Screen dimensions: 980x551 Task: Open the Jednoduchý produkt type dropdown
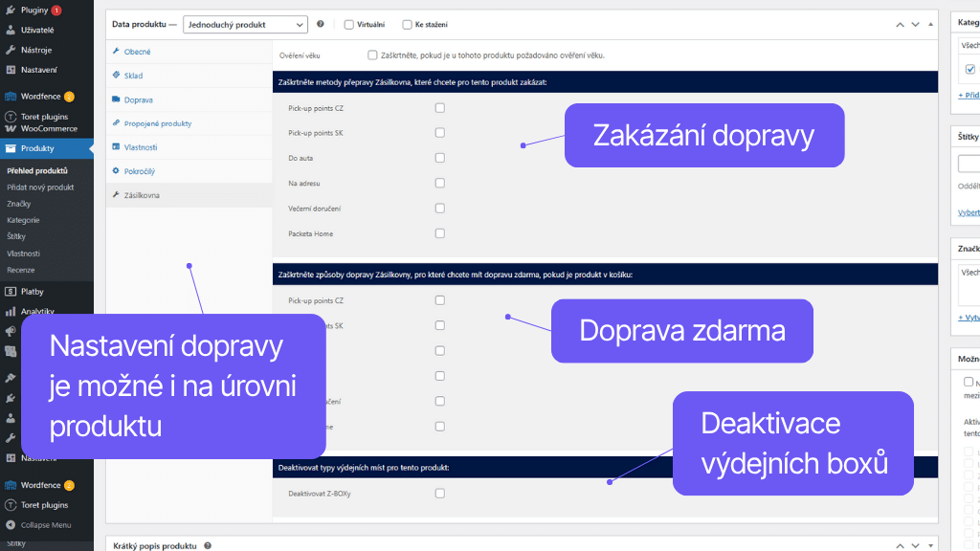pyautogui.click(x=245, y=24)
